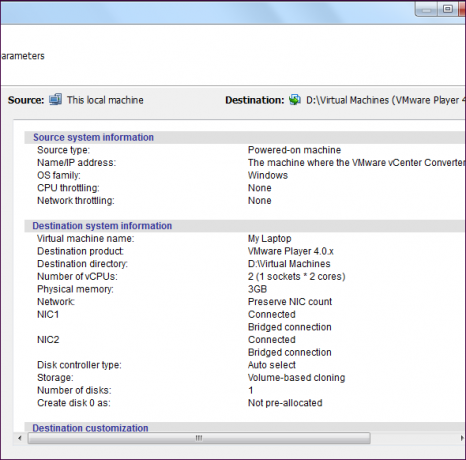
Task: Click the 'Physical memory:' label
Action: (75, 289)
